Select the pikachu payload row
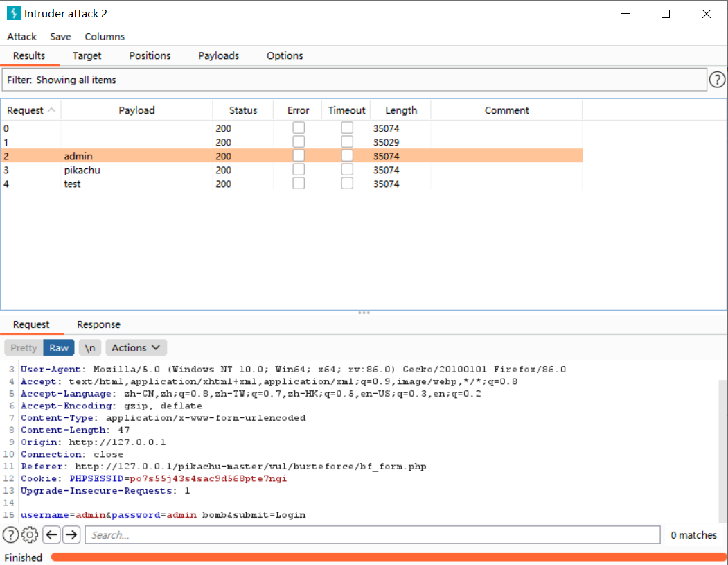This screenshot has height=565, width=728. tap(292, 170)
